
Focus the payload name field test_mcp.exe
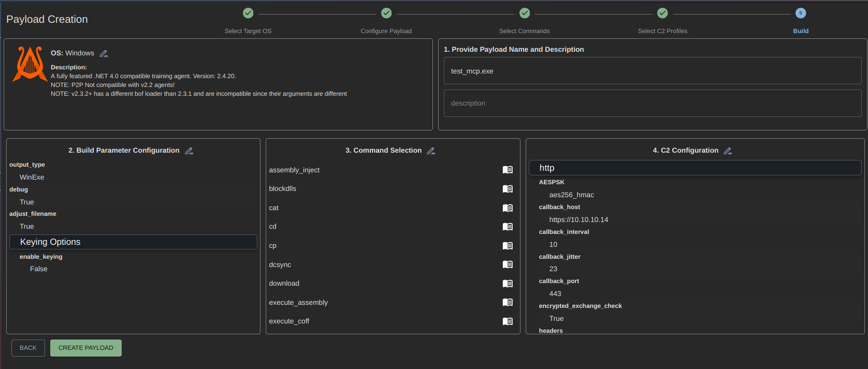(x=653, y=71)
